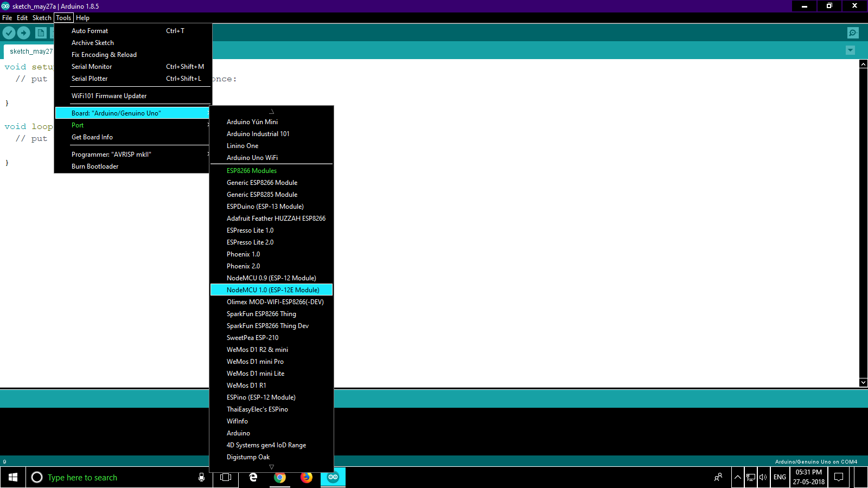Open Google Chrome from taskbar
Image resolution: width=868 pixels, height=488 pixels.
tap(280, 477)
